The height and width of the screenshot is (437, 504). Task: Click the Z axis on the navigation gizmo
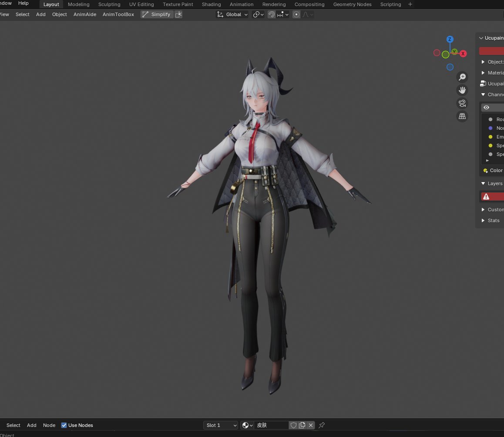pyautogui.click(x=450, y=39)
